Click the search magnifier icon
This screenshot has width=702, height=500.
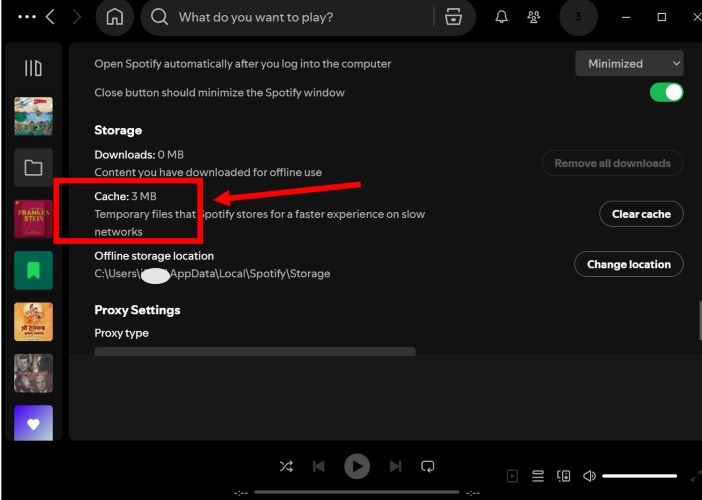(159, 17)
